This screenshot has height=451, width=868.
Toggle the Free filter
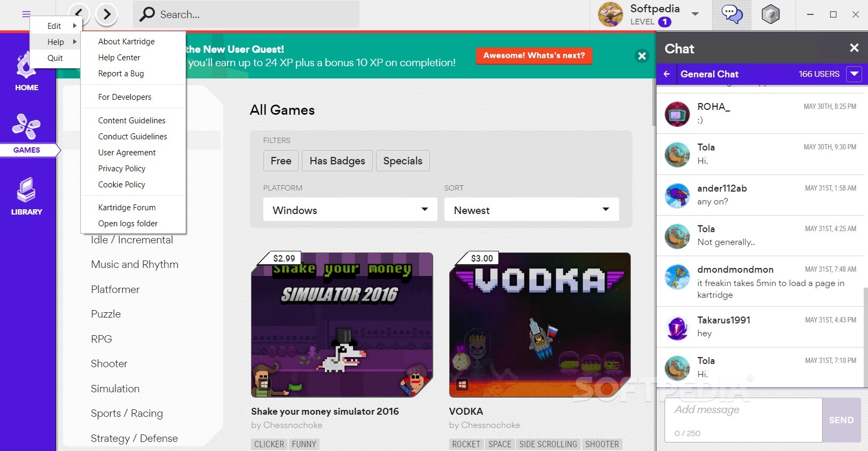point(281,161)
